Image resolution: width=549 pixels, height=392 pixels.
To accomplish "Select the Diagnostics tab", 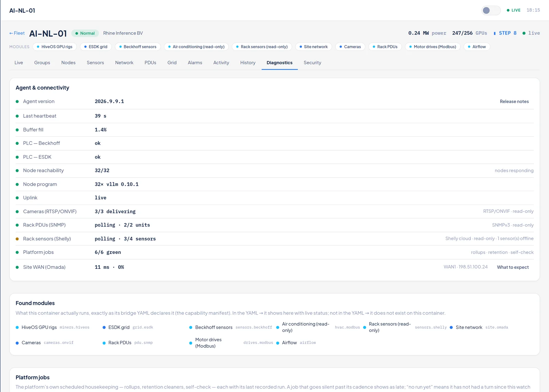I will 280,63.
